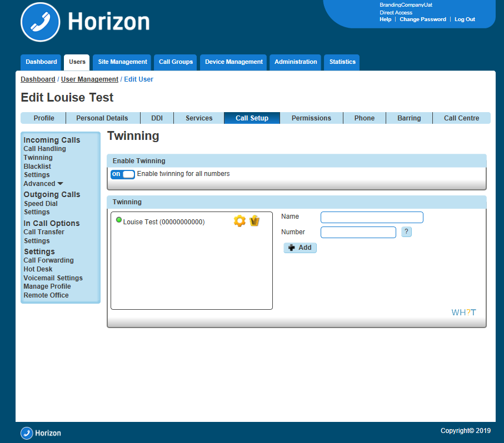Click the Direct Access text in header
504x443 pixels.
[396, 13]
